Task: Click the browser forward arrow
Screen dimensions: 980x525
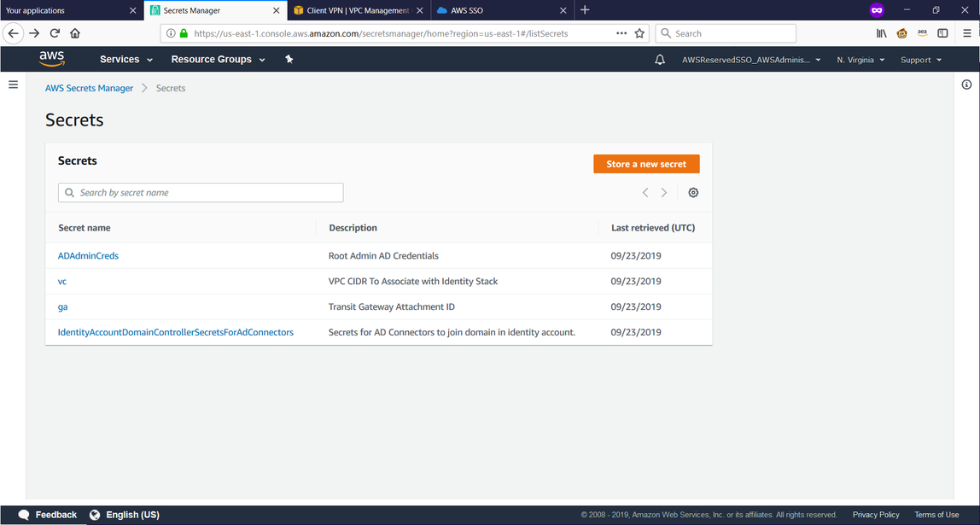Action: pos(34,33)
